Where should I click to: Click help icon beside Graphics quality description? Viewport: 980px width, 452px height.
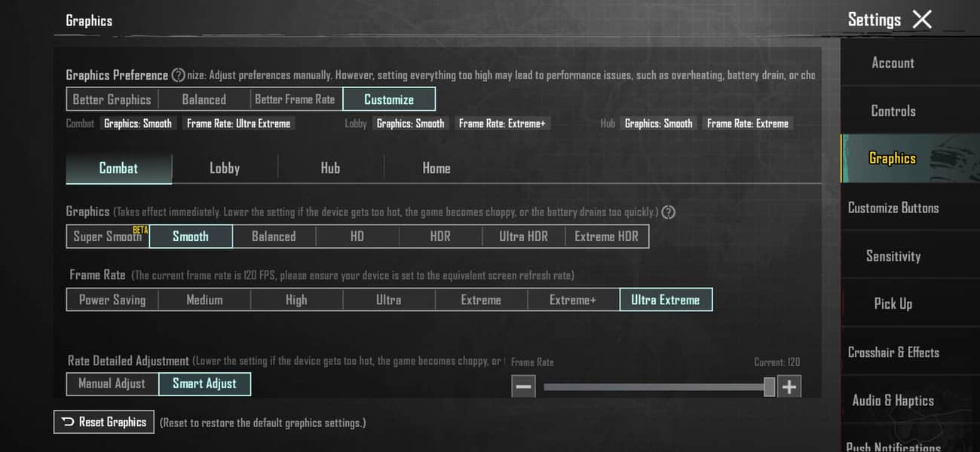667,212
